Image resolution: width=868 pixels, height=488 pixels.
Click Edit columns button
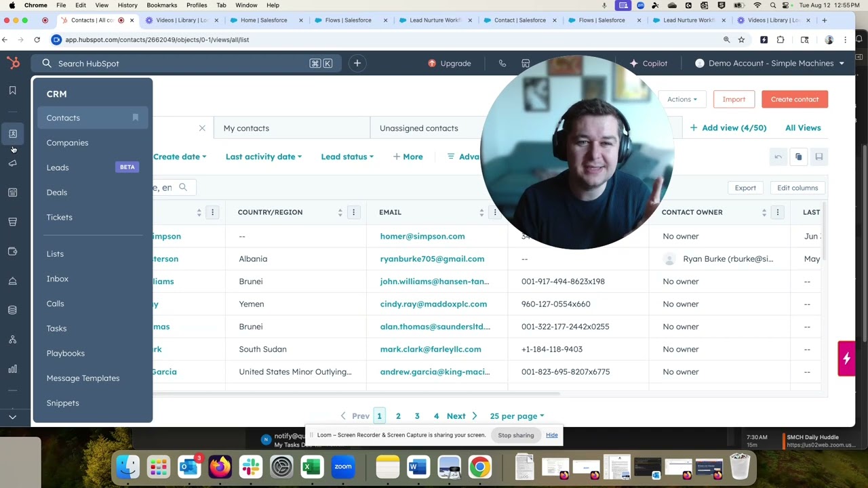click(x=797, y=188)
